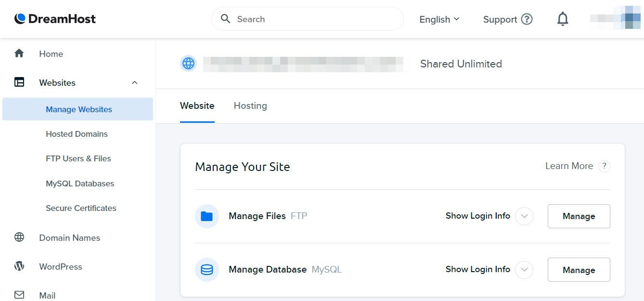644x301 pixels.
Task: Click the Manage Files FTP label
Action: 268,216
